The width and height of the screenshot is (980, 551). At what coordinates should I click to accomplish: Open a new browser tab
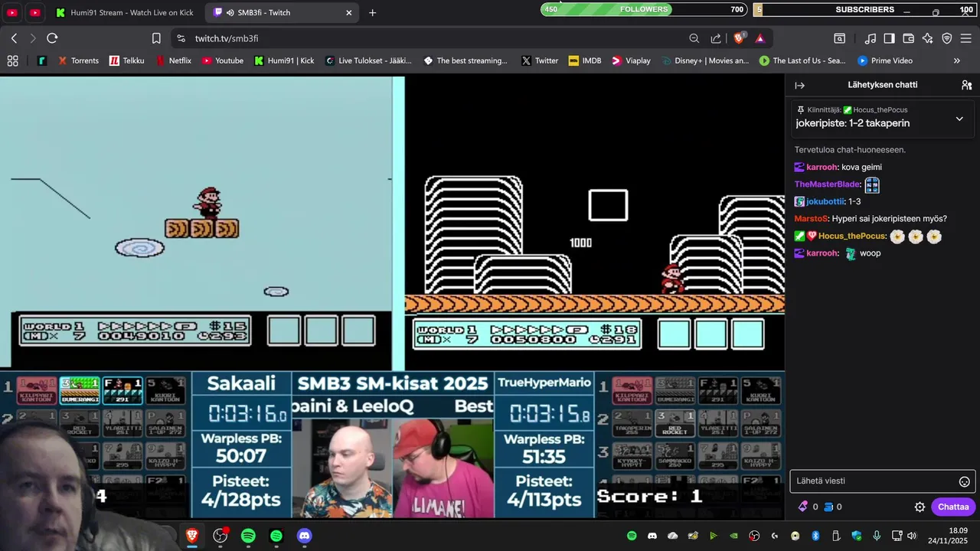[x=372, y=12]
